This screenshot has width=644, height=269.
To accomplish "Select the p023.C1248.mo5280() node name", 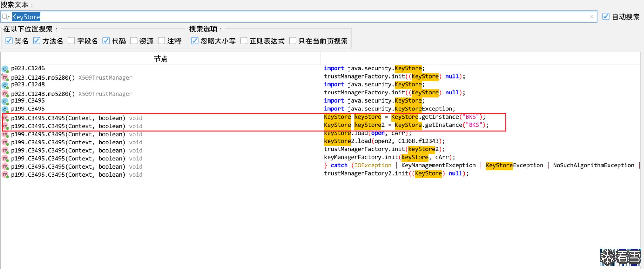I will pos(43,94).
